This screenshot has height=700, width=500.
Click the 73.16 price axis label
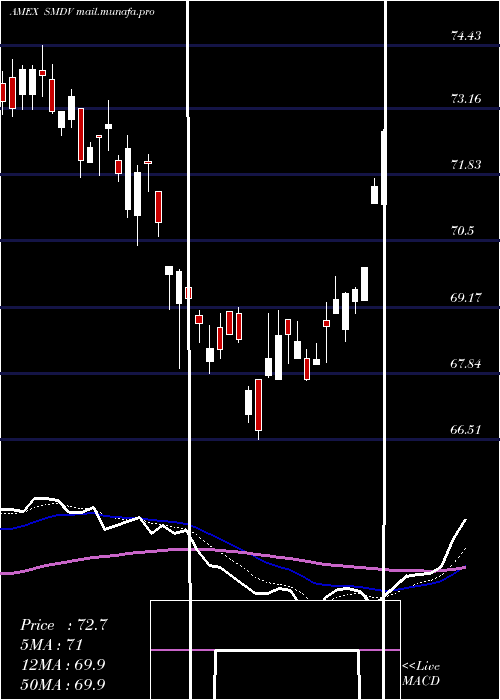(466, 99)
